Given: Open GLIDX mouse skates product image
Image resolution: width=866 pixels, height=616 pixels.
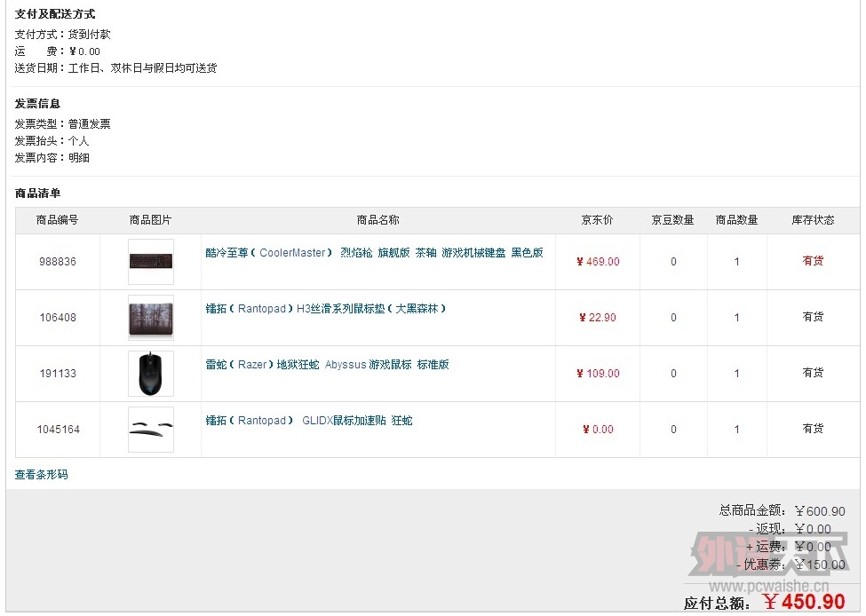Looking at the screenshot, I should coord(151,430).
